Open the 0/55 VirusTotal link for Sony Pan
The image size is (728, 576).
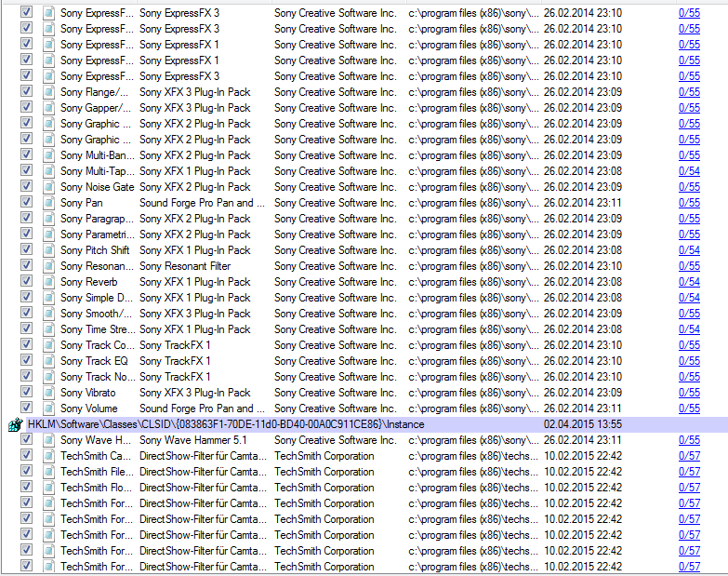[689, 203]
